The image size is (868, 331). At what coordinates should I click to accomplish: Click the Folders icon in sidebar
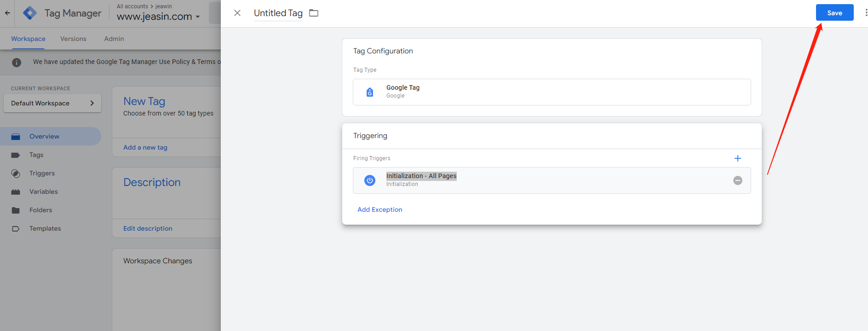click(16, 210)
